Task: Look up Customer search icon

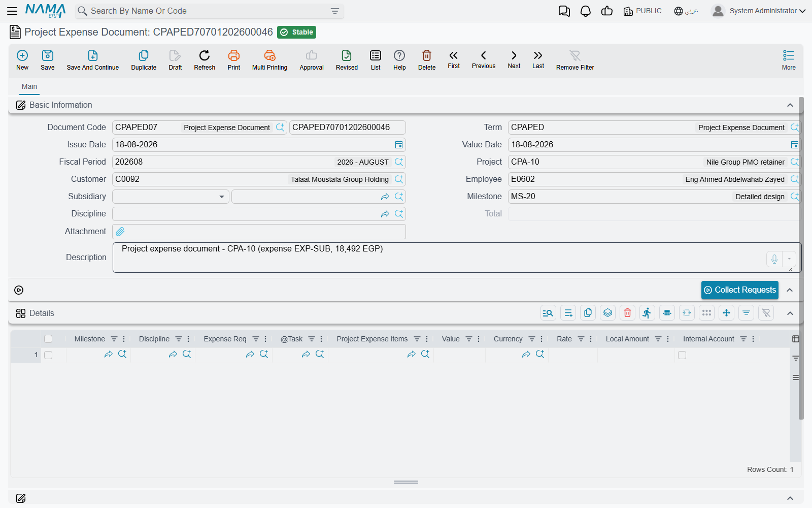Action: [x=399, y=179]
